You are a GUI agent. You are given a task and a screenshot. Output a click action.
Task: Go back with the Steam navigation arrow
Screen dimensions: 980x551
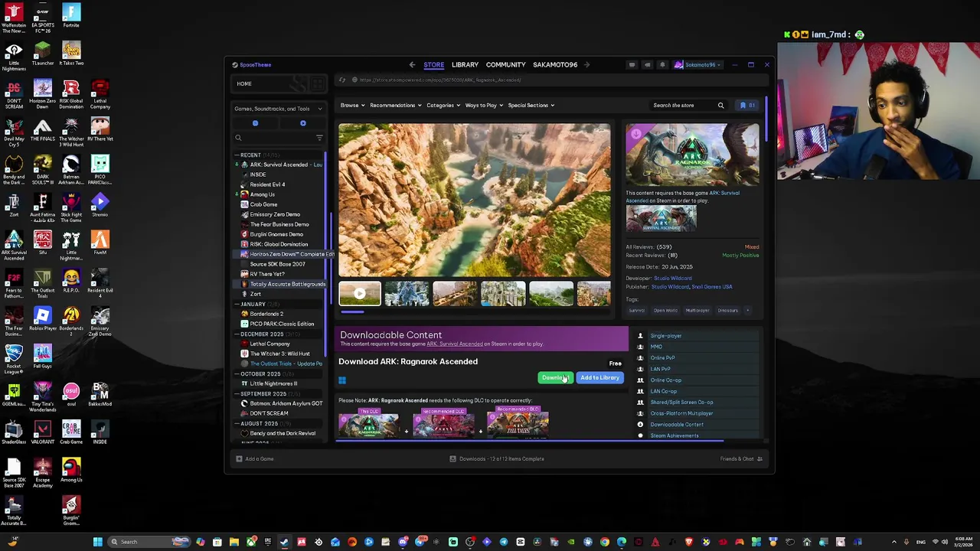[412, 65]
